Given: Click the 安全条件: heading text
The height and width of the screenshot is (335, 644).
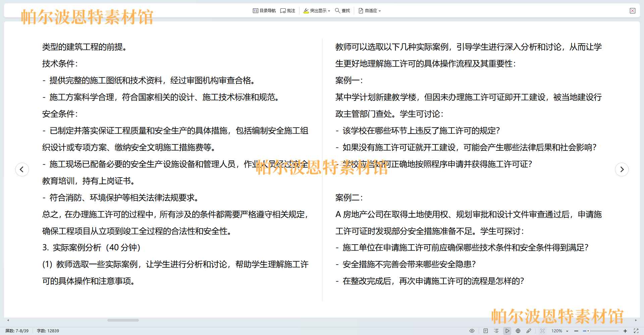Looking at the screenshot, I should click(60, 114).
